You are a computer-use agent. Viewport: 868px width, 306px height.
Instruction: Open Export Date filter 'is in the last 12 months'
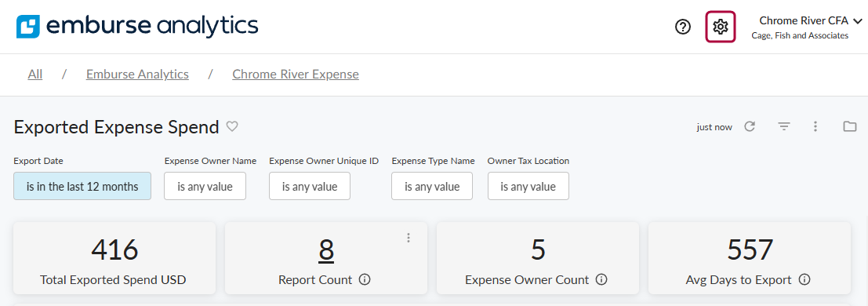click(82, 186)
